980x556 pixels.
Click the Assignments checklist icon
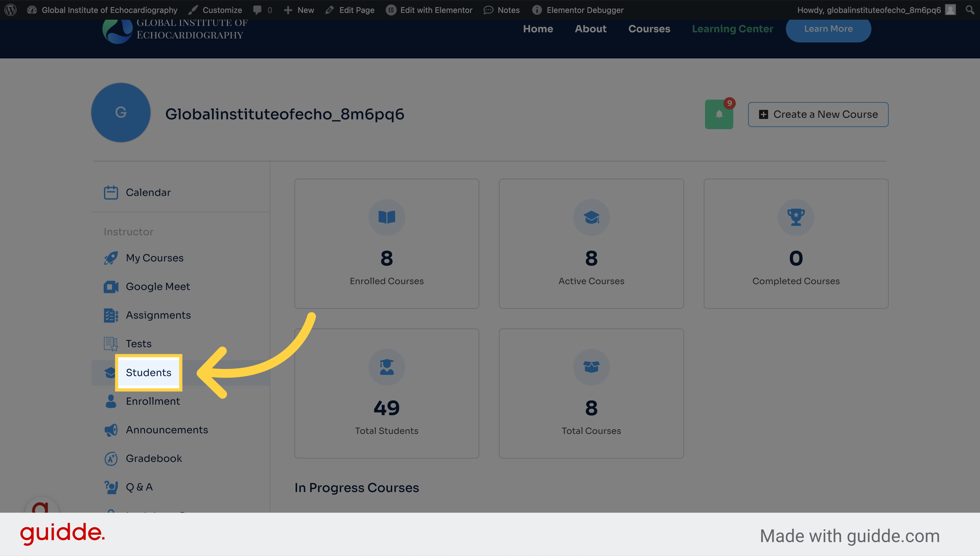click(x=111, y=316)
